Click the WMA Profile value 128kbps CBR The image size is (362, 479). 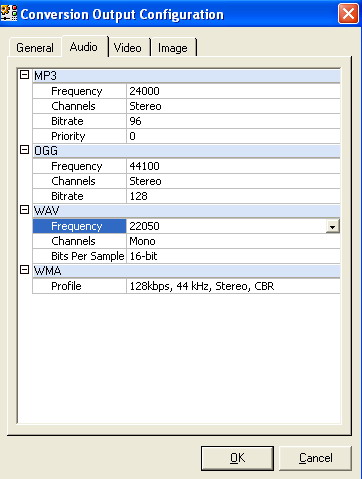(x=233, y=286)
